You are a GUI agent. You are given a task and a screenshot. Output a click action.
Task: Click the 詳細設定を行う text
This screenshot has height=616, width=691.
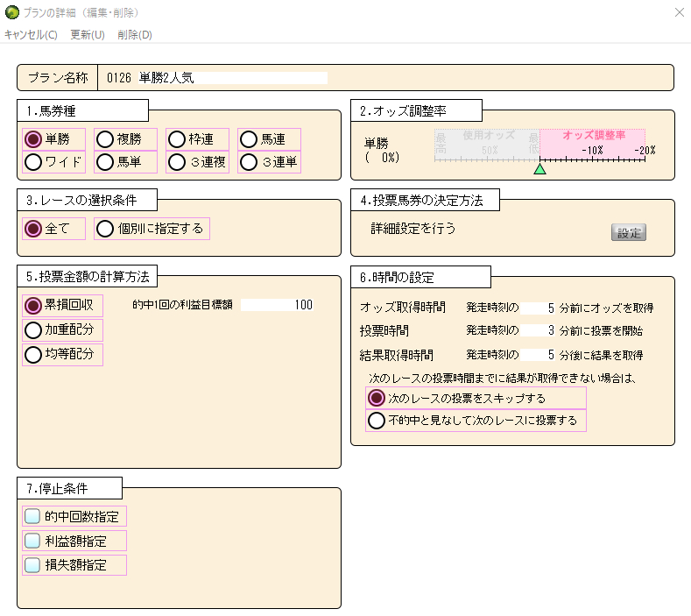click(412, 229)
